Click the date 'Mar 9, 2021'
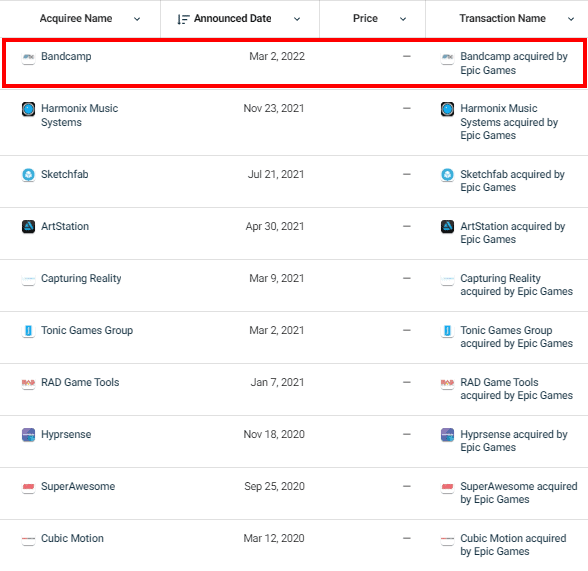 coord(277,278)
